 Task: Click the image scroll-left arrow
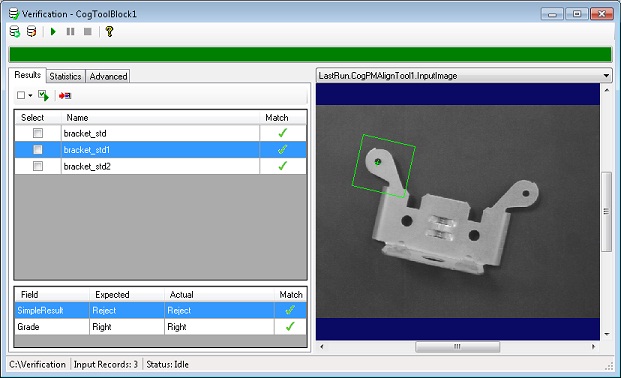click(322, 347)
